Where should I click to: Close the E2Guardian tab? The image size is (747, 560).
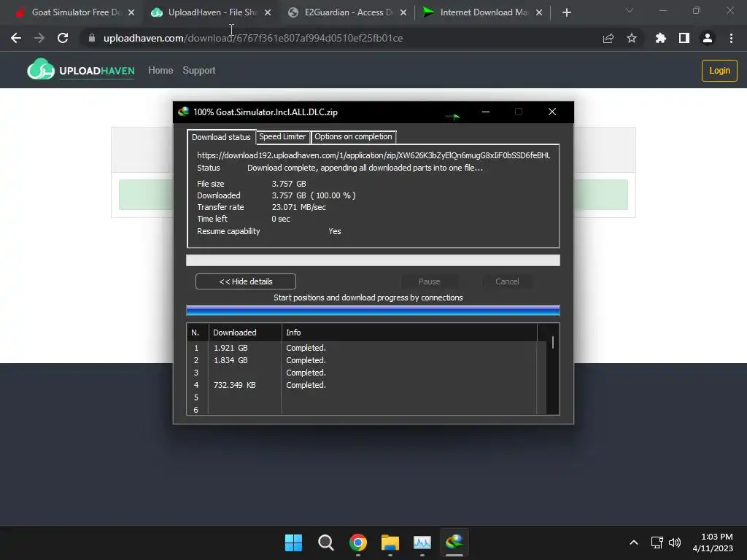[403, 12]
